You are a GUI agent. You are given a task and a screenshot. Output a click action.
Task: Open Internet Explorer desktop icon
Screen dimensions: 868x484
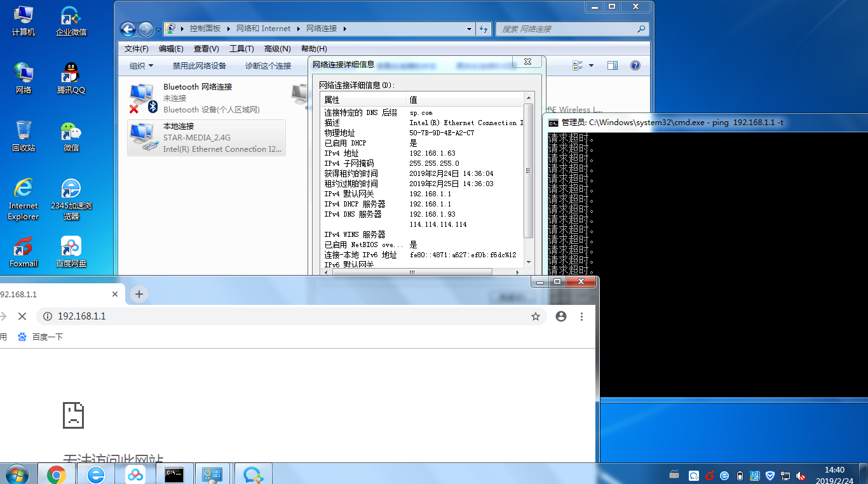[x=24, y=199]
